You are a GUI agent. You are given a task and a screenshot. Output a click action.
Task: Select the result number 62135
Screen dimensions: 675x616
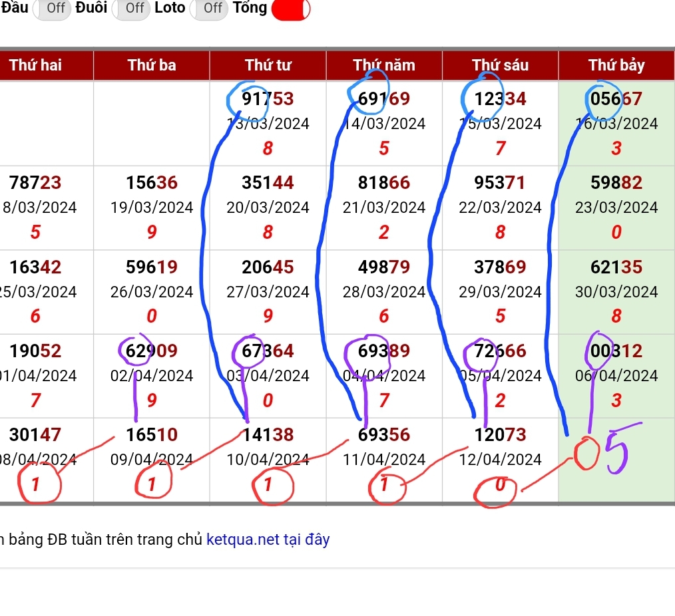616,267
